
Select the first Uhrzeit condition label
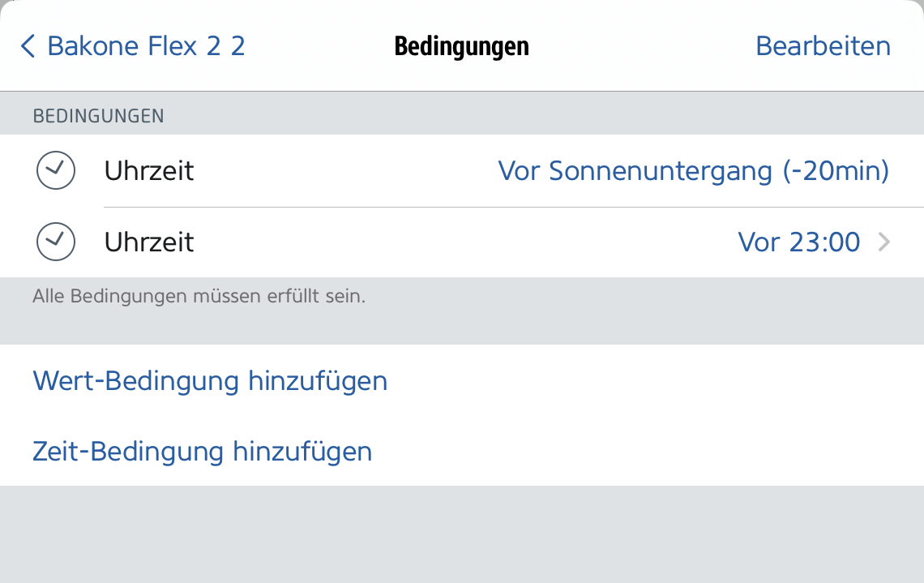[149, 171]
